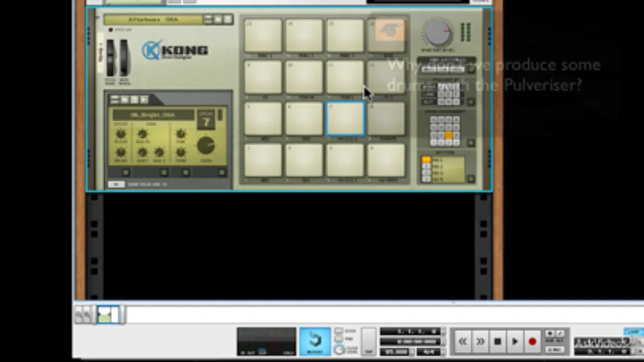Stop playback in the transport
The width and height of the screenshot is (644, 362).
coord(497,341)
